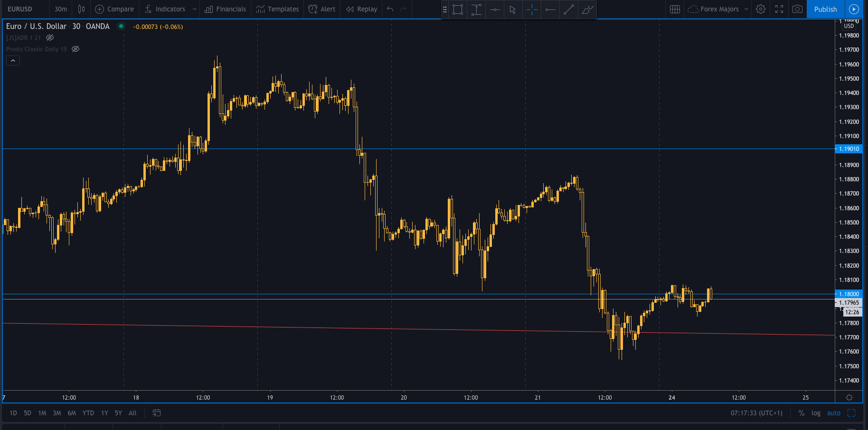Open time axis settings gear
Image resolution: width=868 pixels, height=430 pixels.
(849, 397)
